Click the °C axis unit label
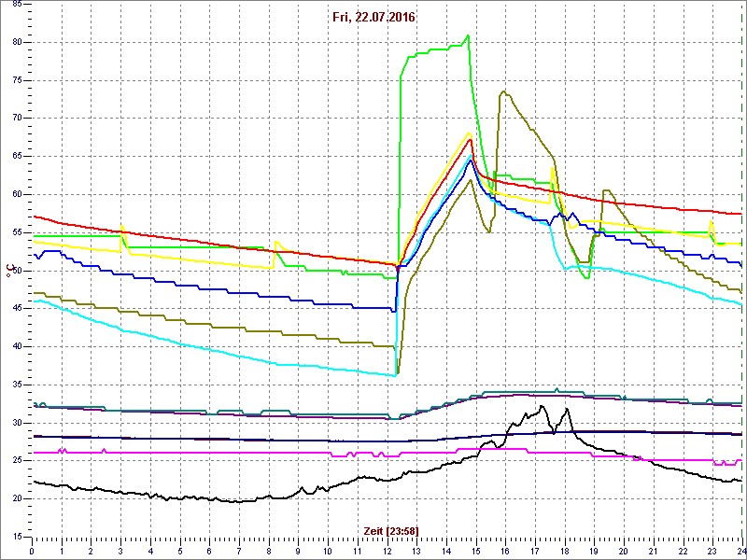 click(8, 272)
